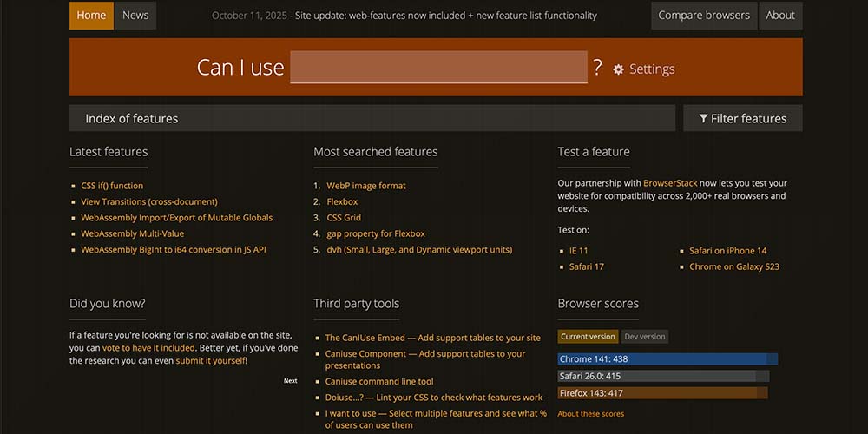The width and height of the screenshot is (868, 434).
Task: Open Index of features bar
Action: 372,118
